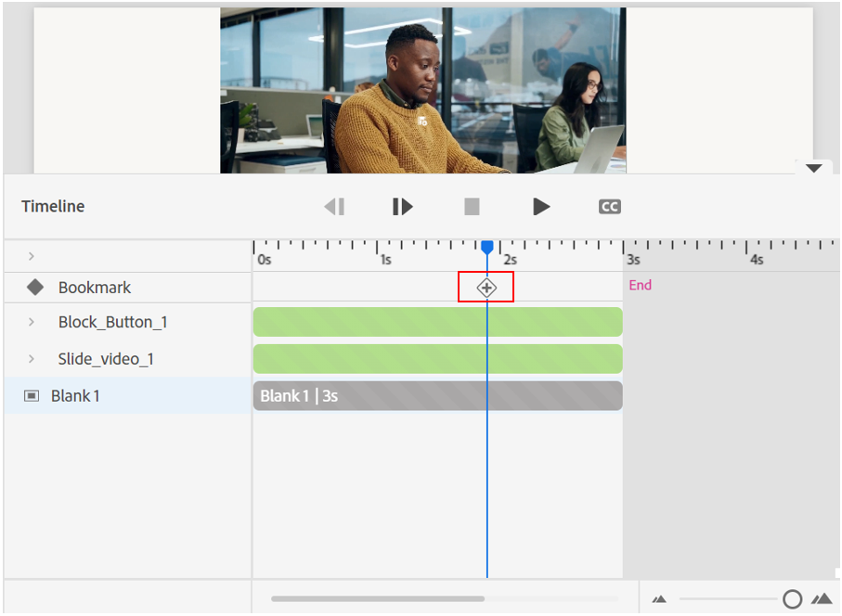Viewport: 842px width, 616px height.
Task: Click the Stop playback square
Action: click(472, 207)
